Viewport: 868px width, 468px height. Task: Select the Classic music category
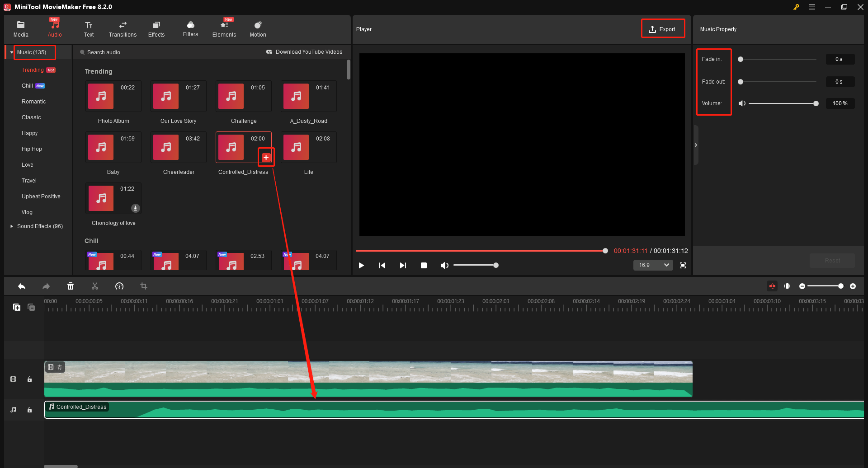pos(31,117)
